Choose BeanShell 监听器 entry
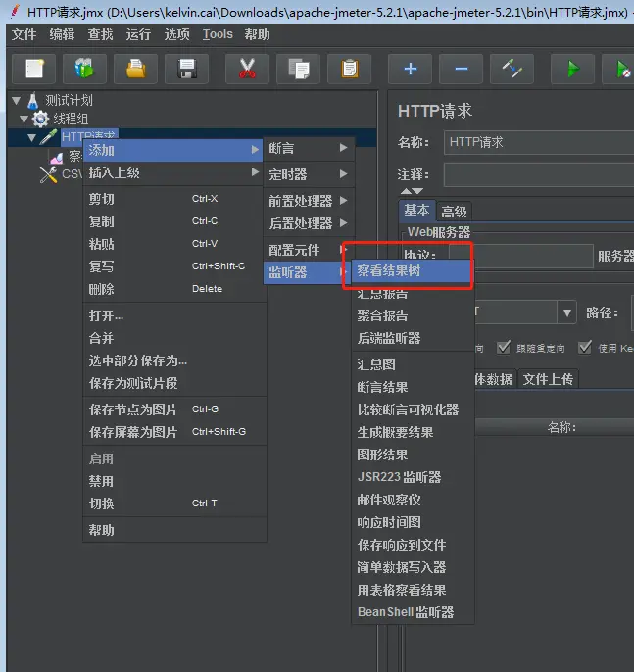 click(x=413, y=612)
